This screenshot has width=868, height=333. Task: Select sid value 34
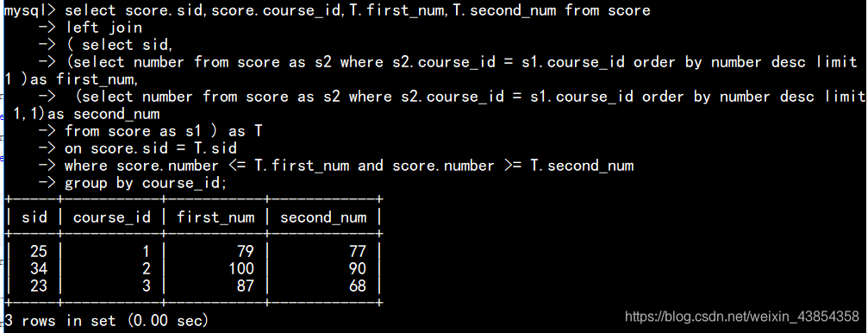point(39,268)
